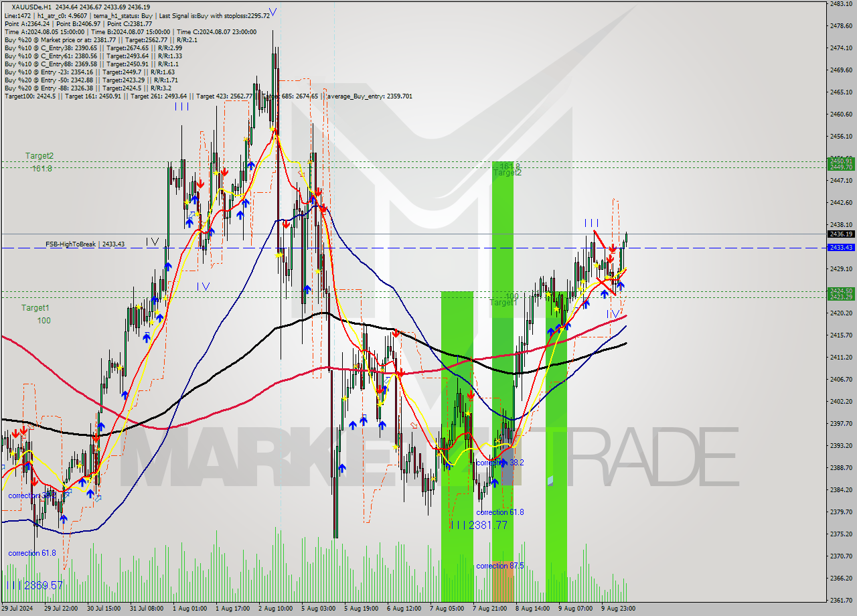Click the left 'correction 61.8' label above 2369.57
This screenshot has width=857, height=616.
click(x=32, y=553)
